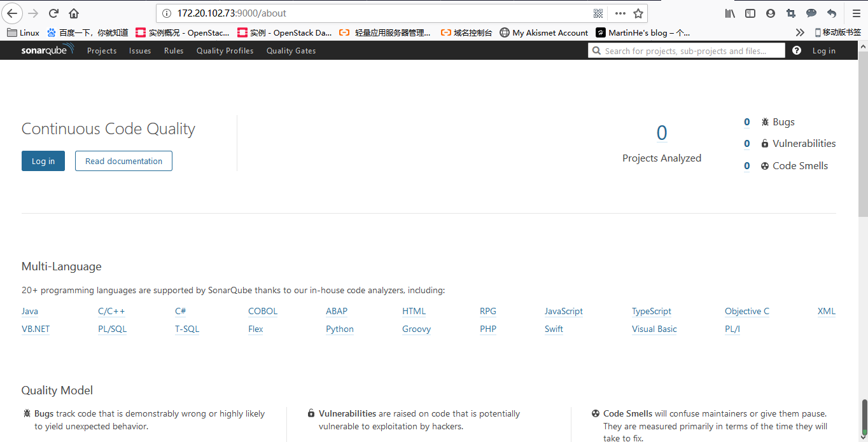Show site information icon in address bar
The width and height of the screenshot is (868, 442).
click(x=167, y=13)
